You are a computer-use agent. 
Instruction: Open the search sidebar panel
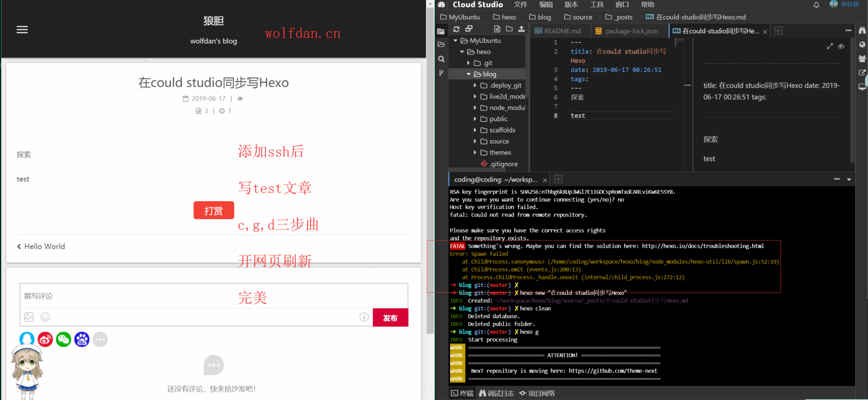point(441,59)
